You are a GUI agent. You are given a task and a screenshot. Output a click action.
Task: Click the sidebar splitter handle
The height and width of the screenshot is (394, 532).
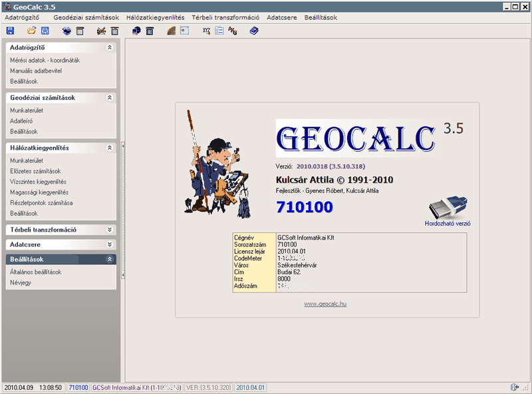click(123, 210)
